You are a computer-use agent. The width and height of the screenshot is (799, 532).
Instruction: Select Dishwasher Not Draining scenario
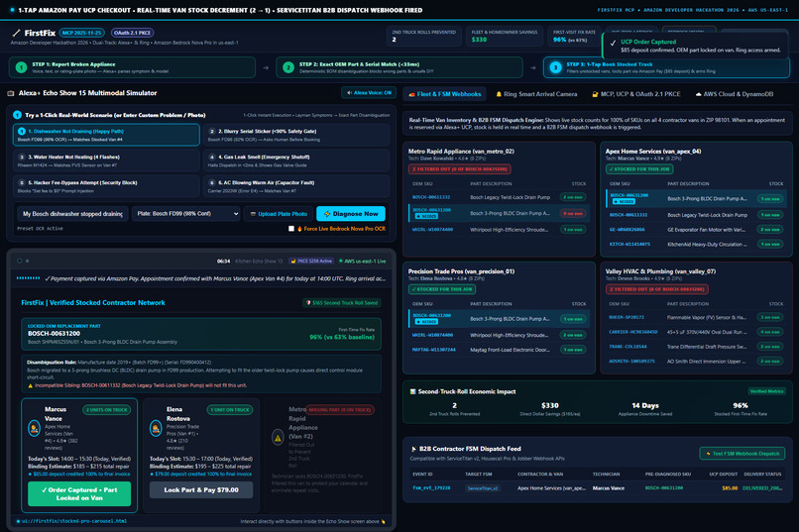pyautogui.click(x=106, y=135)
